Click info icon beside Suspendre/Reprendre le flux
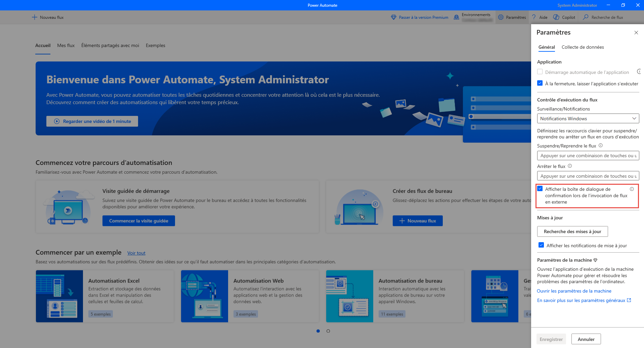 601,145
